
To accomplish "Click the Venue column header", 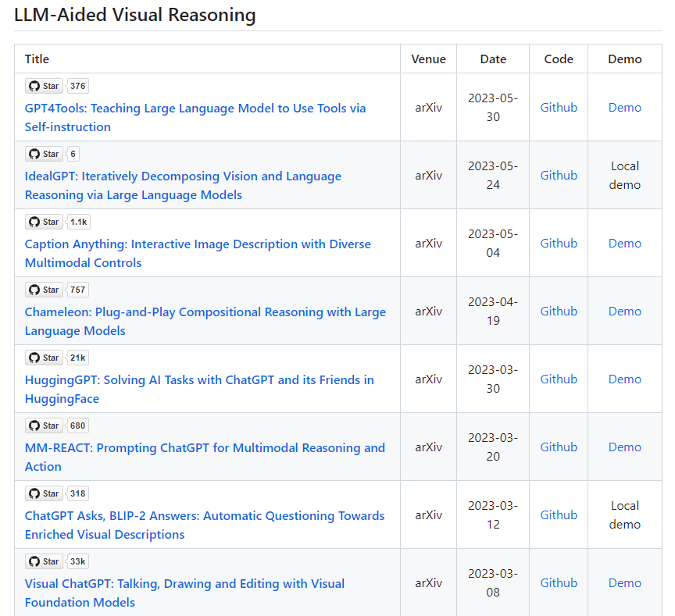I will click(428, 59).
